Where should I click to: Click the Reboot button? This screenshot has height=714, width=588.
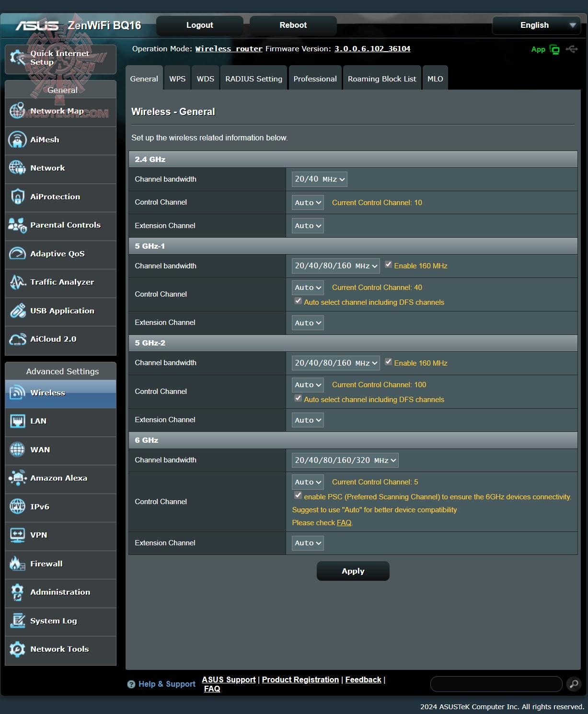[x=293, y=25]
